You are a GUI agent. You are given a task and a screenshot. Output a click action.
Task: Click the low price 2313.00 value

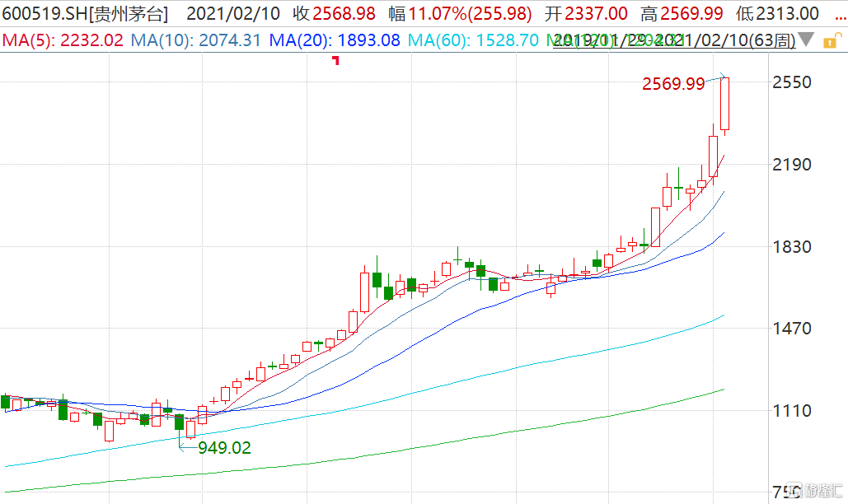(x=787, y=13)
